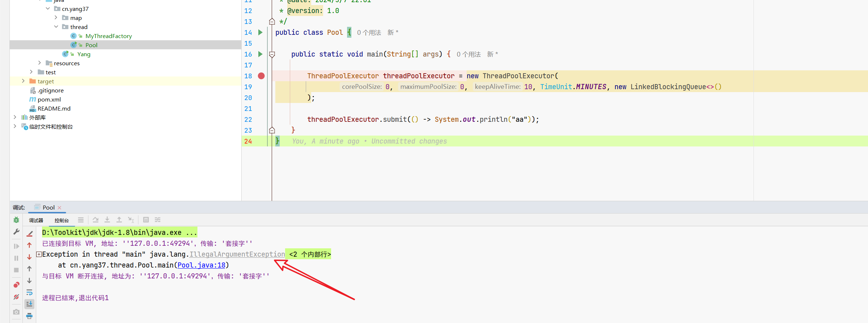Expand the folded exception stack trace
The height and width of the screenshot is (323, 868).
click(39, 254)
